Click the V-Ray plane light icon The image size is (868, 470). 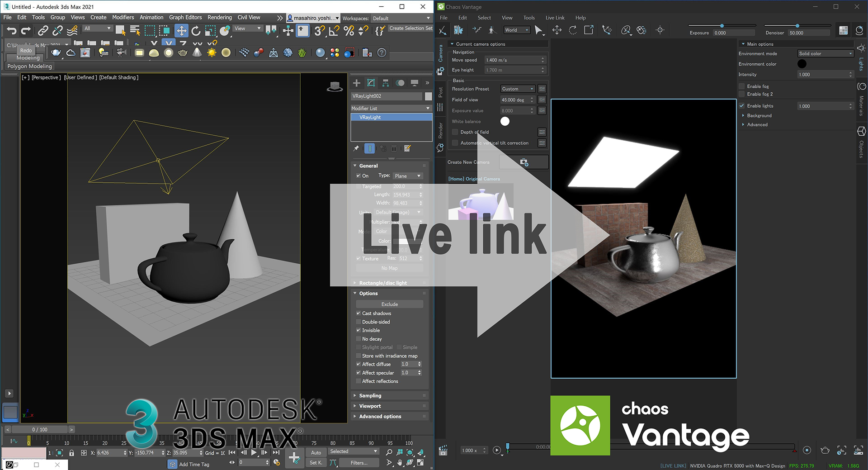139,52
